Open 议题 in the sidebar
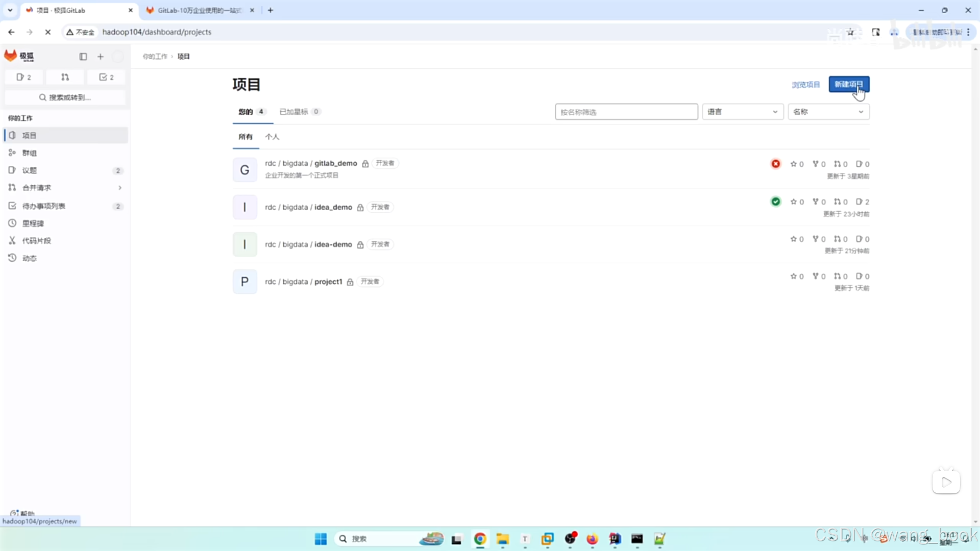Image resolution: width=980 pixels, height=551 pixels. pos(66,170)
